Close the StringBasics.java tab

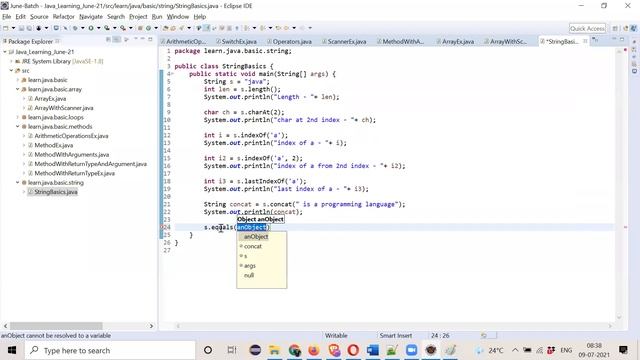(x=585, y=41)
